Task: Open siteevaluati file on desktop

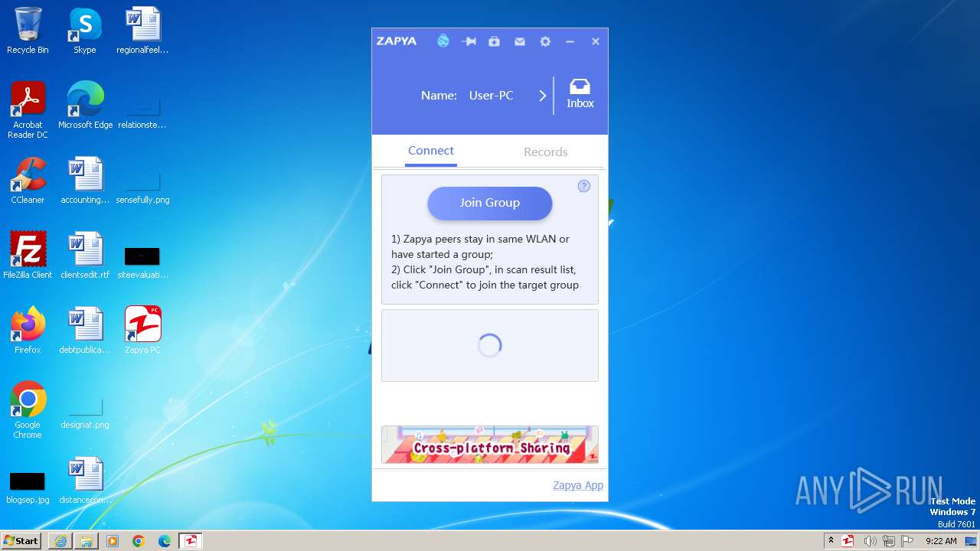Action: (x=142, y=262)
